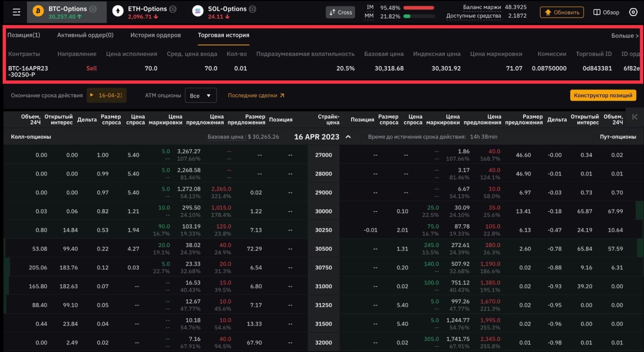Select strike price 31000 row
The width and height of the screenshot is (644, 352).
323,286
